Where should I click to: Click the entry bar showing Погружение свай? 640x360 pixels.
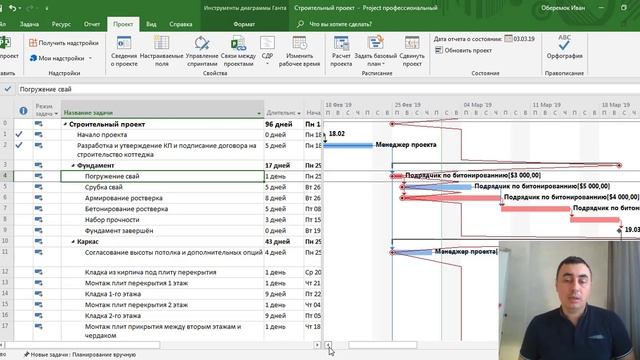click(x=327, y=89)
